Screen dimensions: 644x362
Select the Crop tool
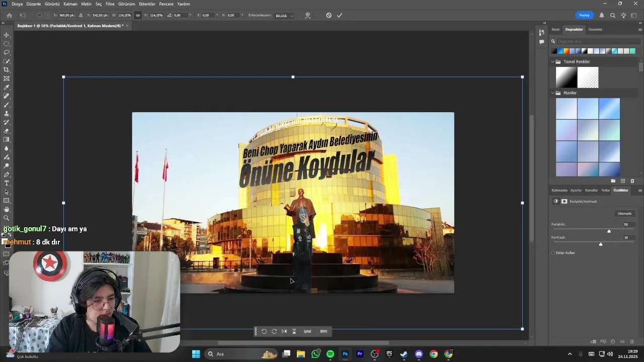[7, 70]
